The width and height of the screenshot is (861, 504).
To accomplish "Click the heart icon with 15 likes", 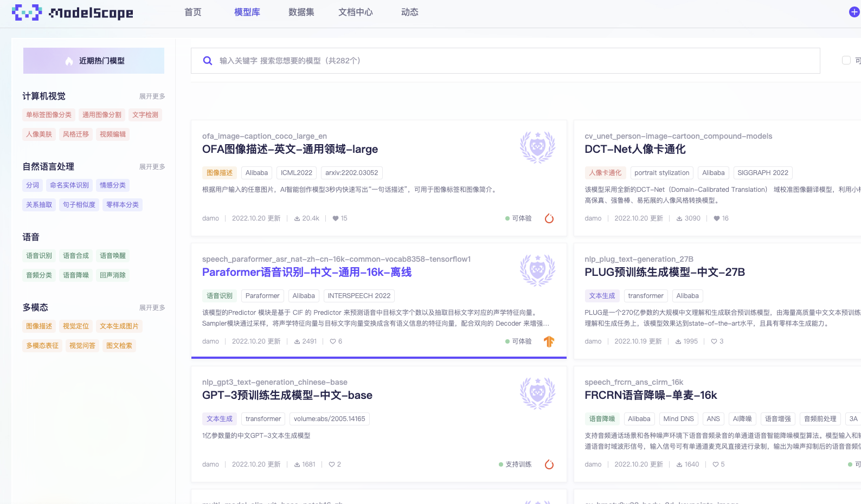I will pos(336,218).
